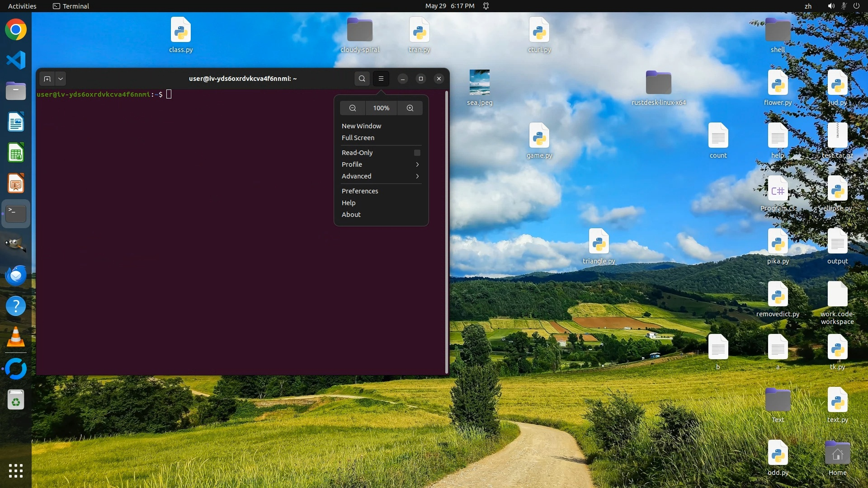Select the sea.jpeg desktop thumbnail

[479, 83]
